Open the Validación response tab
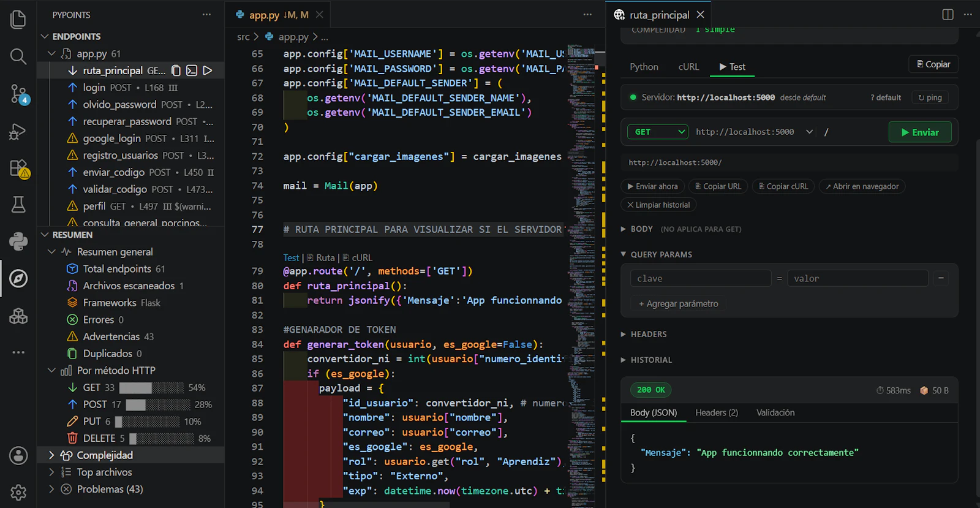 tap(775, 413)
